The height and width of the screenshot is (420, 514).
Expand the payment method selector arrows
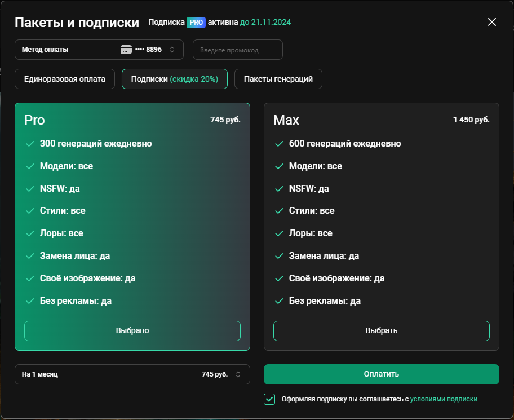pos(172,50)
